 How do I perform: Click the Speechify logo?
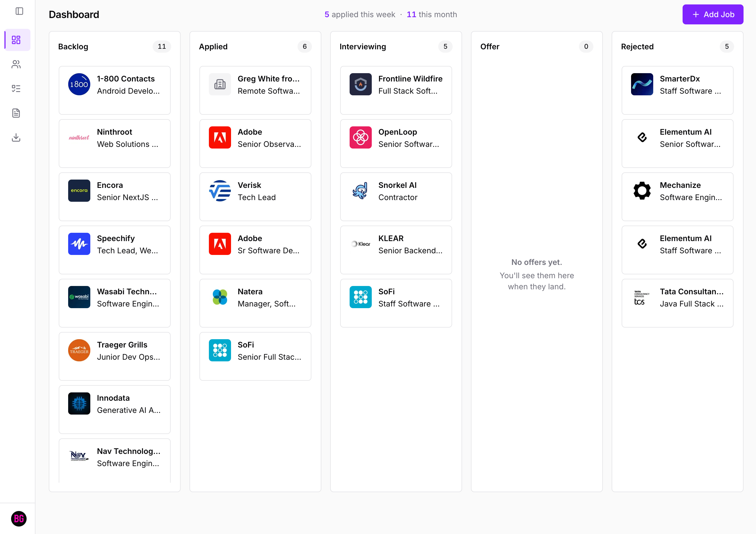(79, 244)
